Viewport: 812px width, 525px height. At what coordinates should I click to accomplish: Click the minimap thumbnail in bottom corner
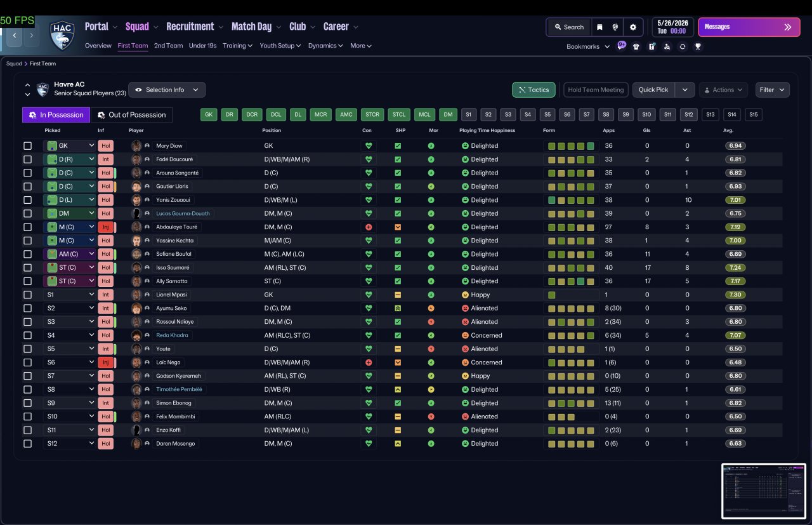coord(764,491)
